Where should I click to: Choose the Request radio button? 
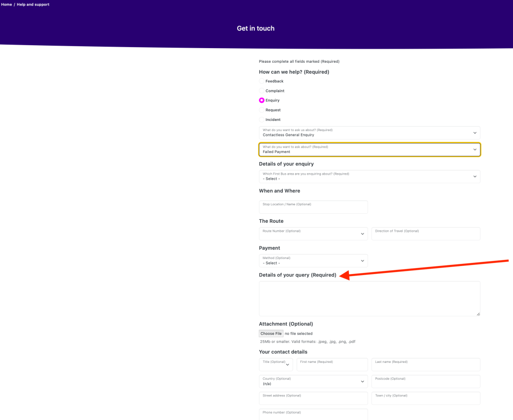click(262, 110)
